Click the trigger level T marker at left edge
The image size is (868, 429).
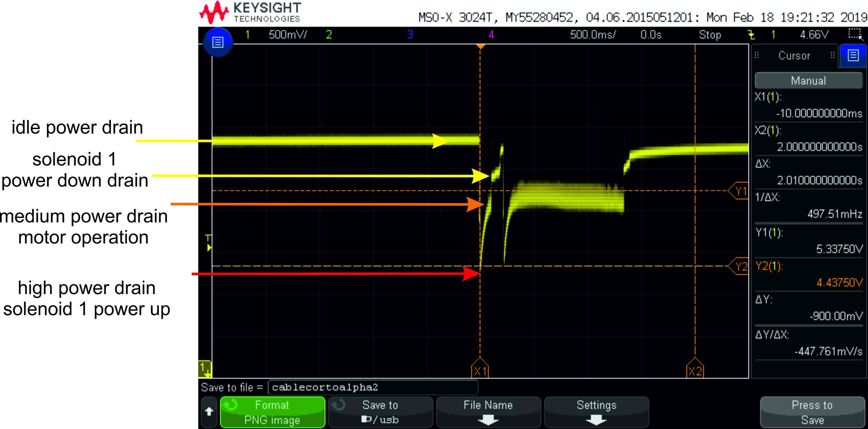click(x=208, y=243)
